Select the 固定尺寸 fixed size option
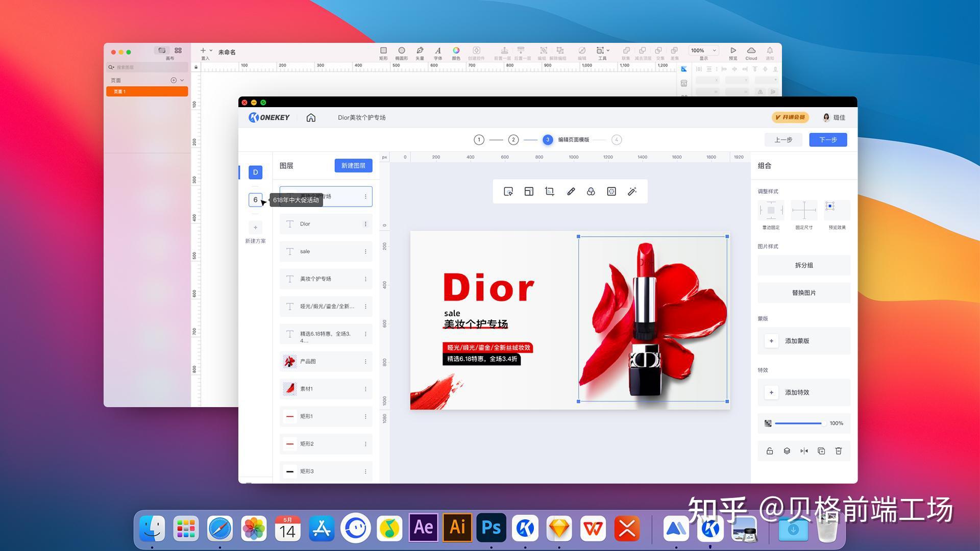Screen dimensions: 980x551 804,210
